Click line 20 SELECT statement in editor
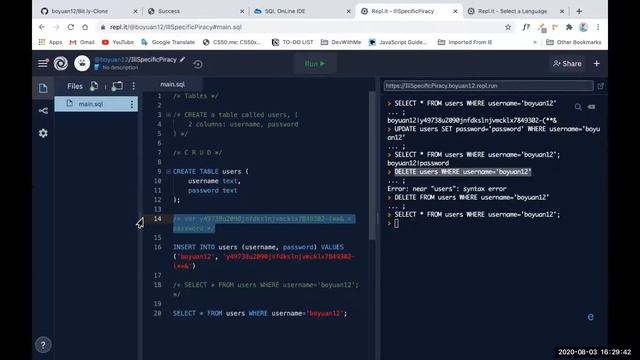The image size is (640, 360). coord(260,313)
